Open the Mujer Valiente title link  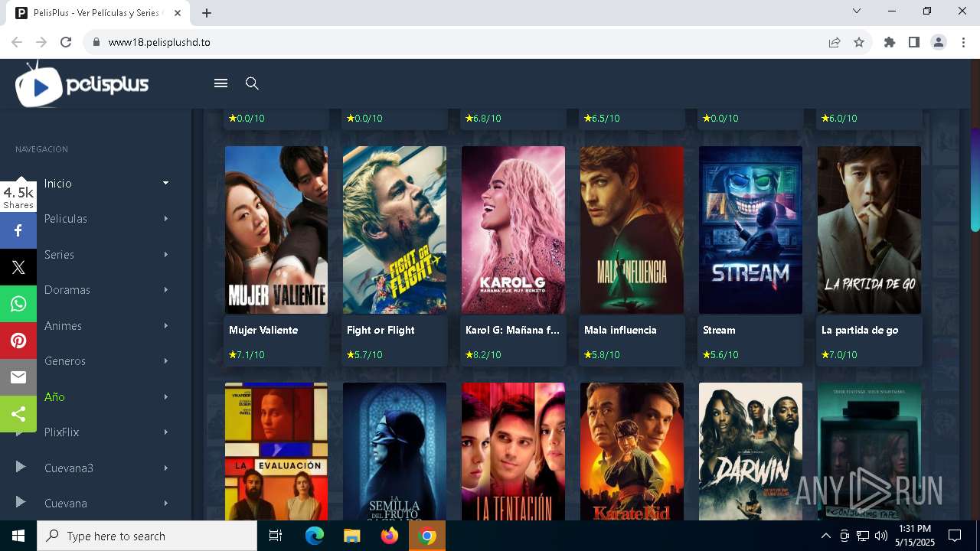pyautogui.click(x=263, y=330)
